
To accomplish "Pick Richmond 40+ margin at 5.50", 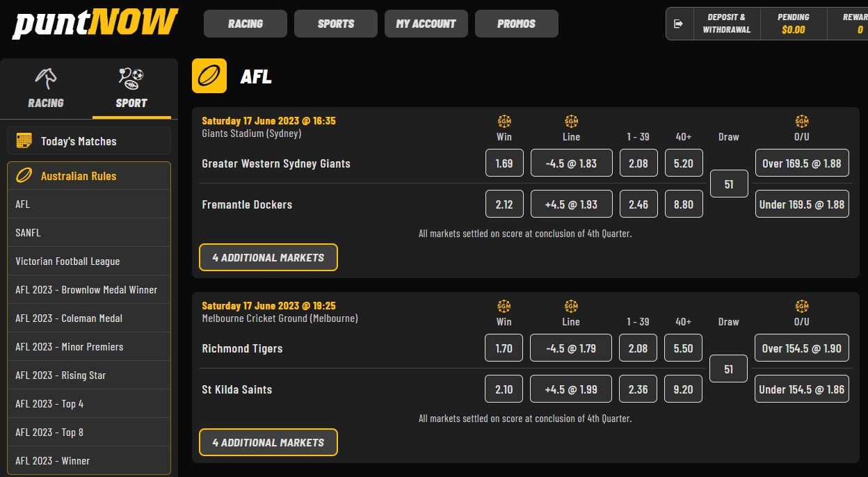I will pos(684,348).
